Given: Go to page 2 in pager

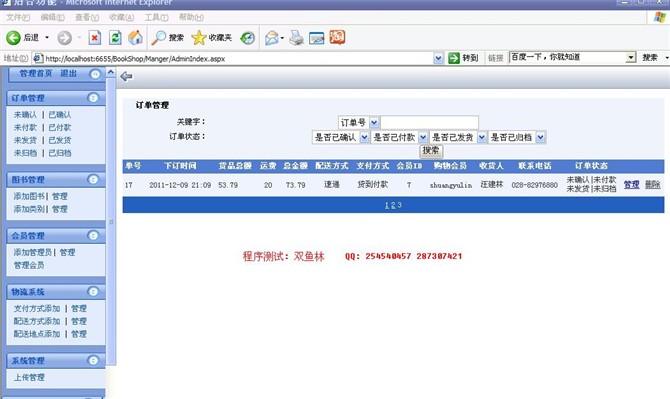Looking at the screenshot, I should coord(393,205).
